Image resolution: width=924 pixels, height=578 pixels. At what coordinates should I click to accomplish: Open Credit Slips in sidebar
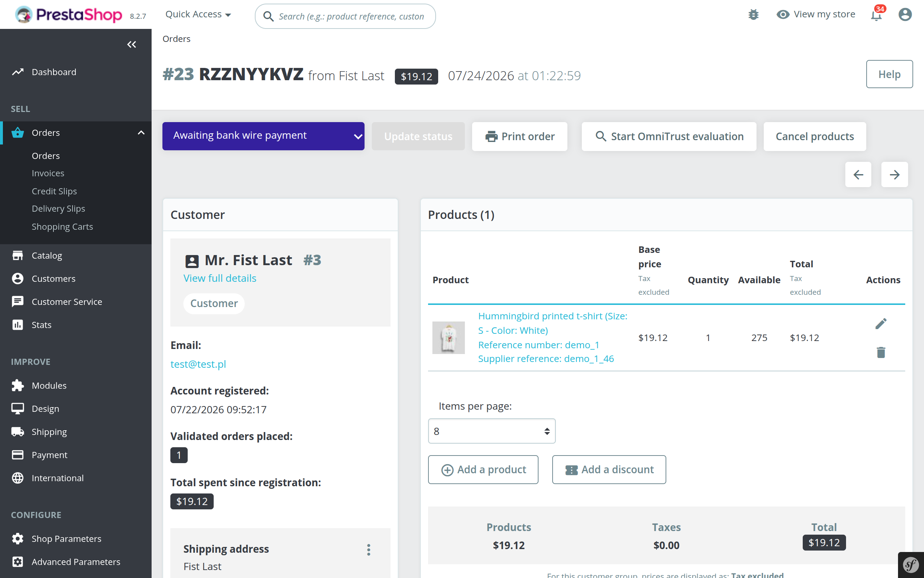pos(54,191)
